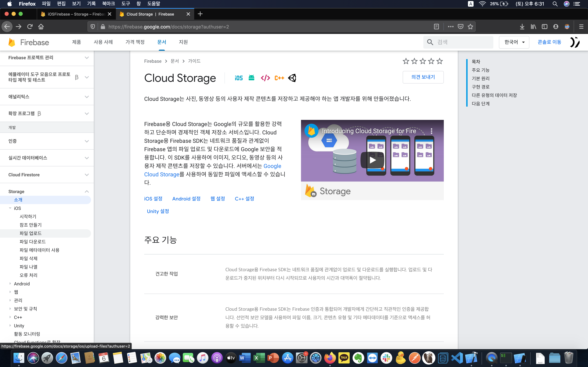This screenshot has height=367, width=588.
Task: Collapse the iOS tree section in sidebar
Action: (x=10, y=208)
